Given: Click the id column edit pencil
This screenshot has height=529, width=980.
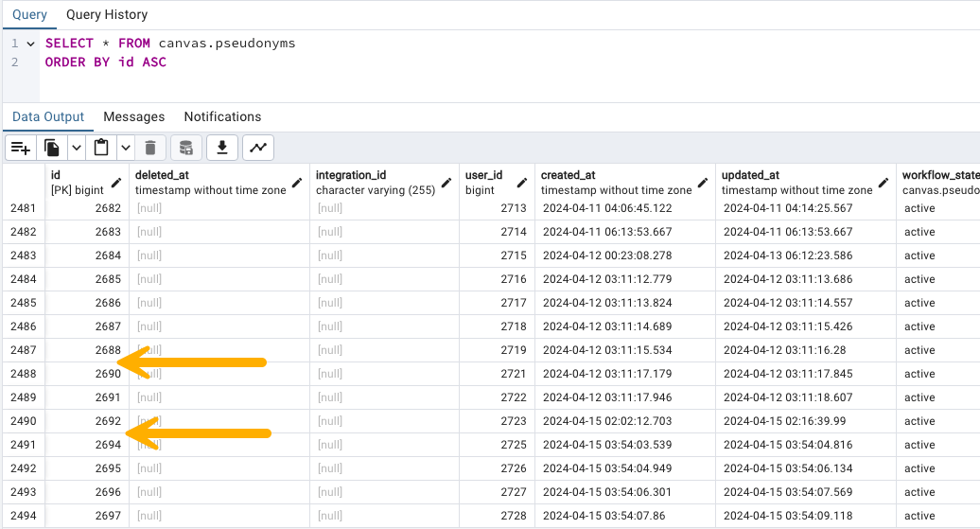Looking at the screenshot, I should [116, 183].
